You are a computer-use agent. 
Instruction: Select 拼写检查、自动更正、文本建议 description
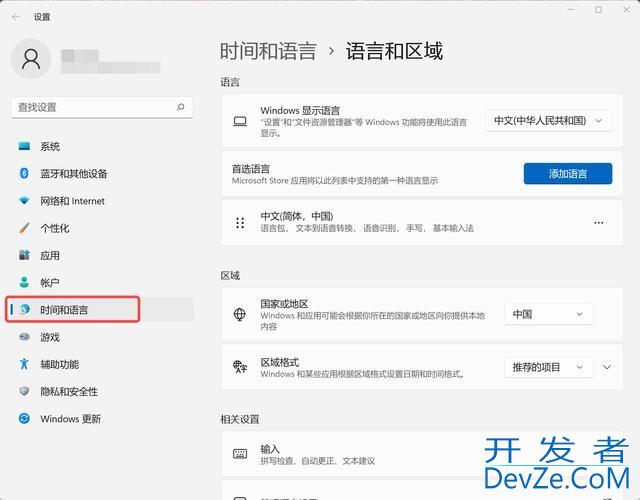(318, 461)
